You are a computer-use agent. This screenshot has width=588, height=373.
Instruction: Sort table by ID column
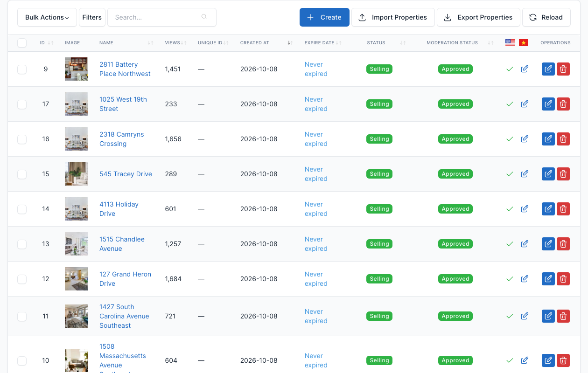(x=47, y=42)
